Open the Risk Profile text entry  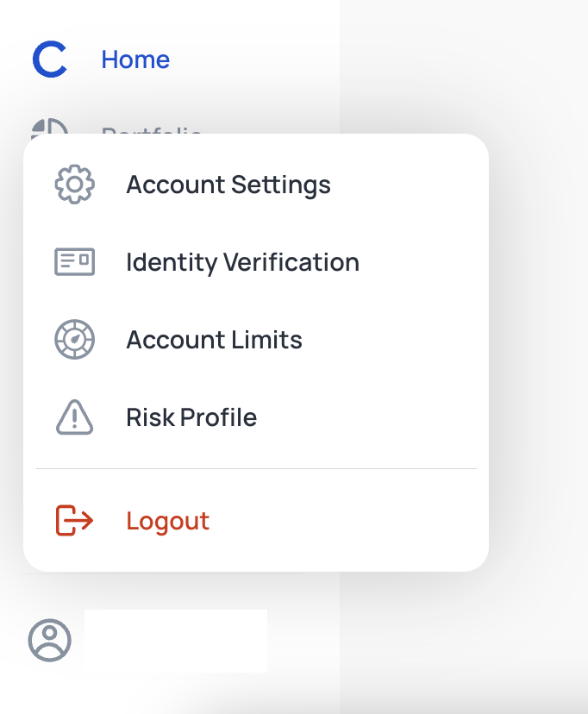[191, 417]
